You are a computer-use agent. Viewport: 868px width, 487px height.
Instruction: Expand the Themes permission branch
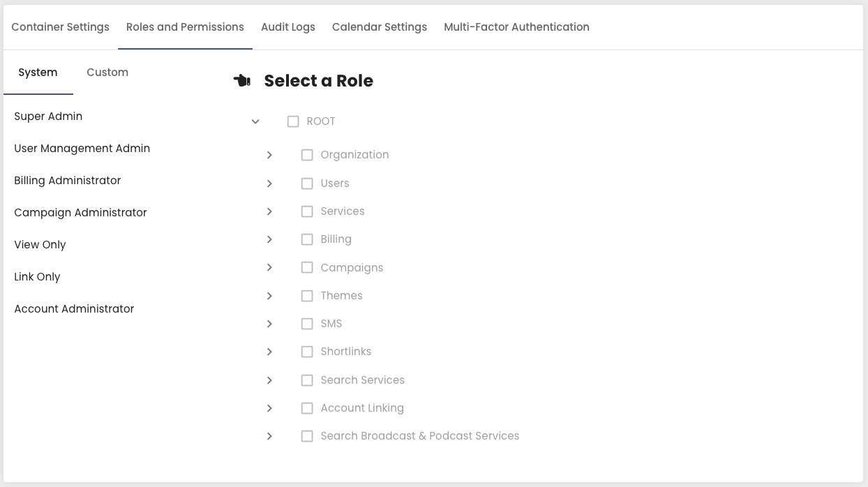pyautogui.click(x=269, y=296)
